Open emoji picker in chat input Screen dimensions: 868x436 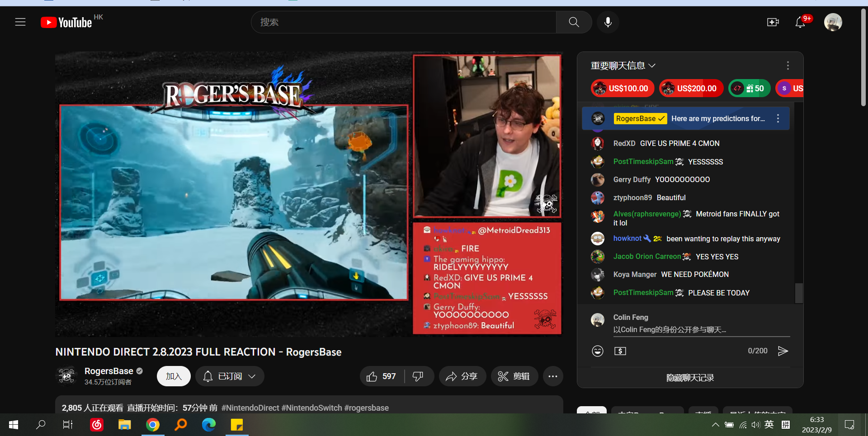[x=598, y=351]
